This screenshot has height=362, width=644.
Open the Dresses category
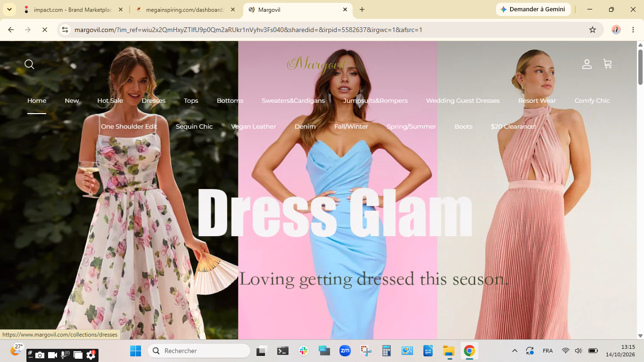coord(154,101)
